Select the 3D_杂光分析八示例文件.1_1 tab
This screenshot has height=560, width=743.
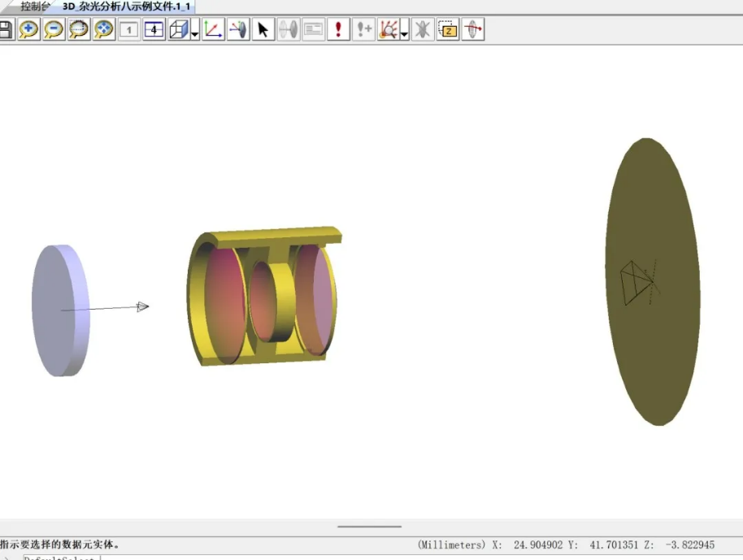pyautogui.click(x=127, y=6)
